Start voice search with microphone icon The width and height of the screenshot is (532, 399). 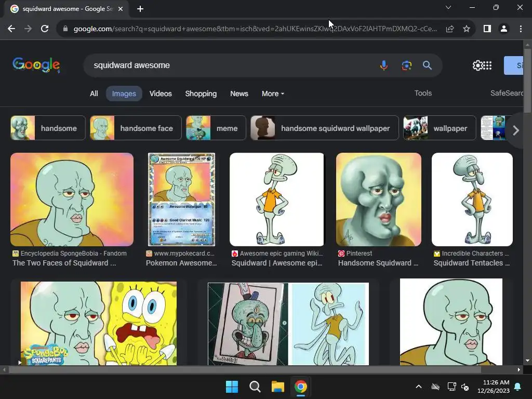pos(384,65)
